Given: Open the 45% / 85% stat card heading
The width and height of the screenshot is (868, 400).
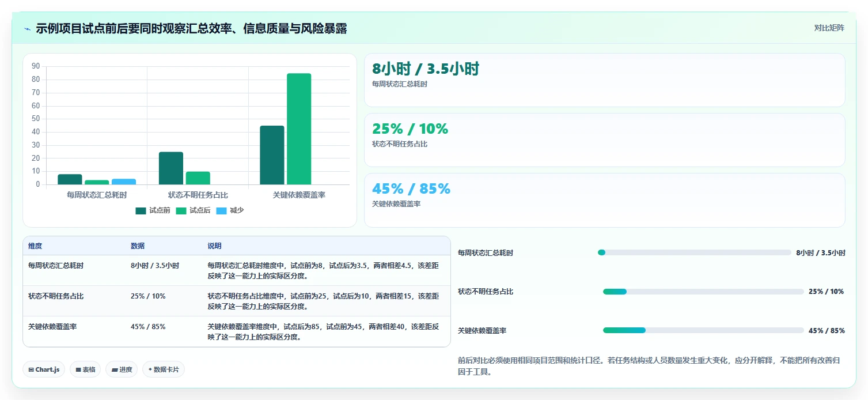Looking at the screenshot, I should pyautogui.click(x=411, y=188).
